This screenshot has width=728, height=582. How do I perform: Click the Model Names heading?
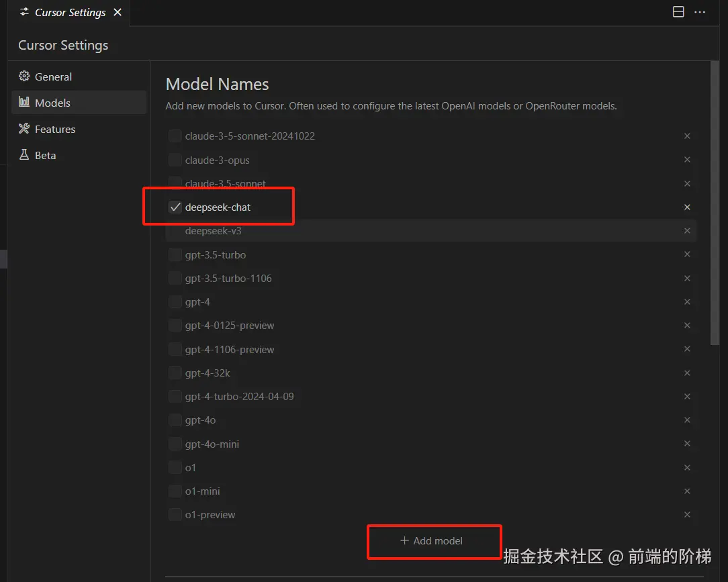pos(218,84)
